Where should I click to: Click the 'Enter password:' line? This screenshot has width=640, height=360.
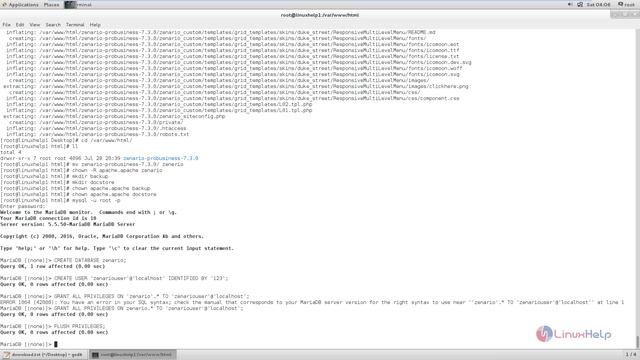(23, 206)
